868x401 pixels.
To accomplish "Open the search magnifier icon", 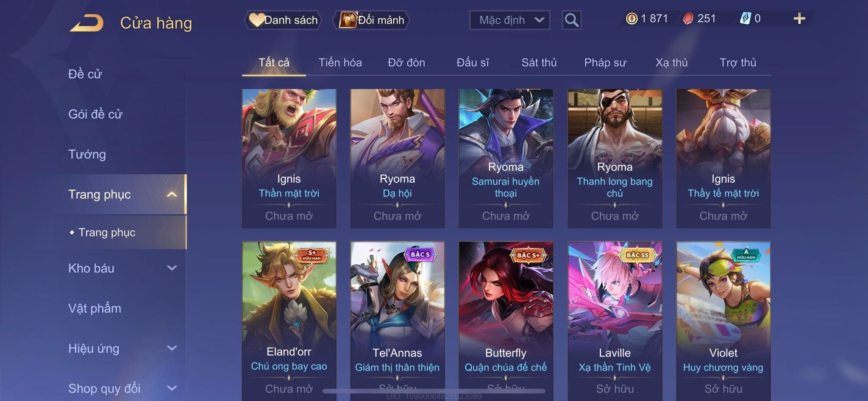I will pos(571,20).
